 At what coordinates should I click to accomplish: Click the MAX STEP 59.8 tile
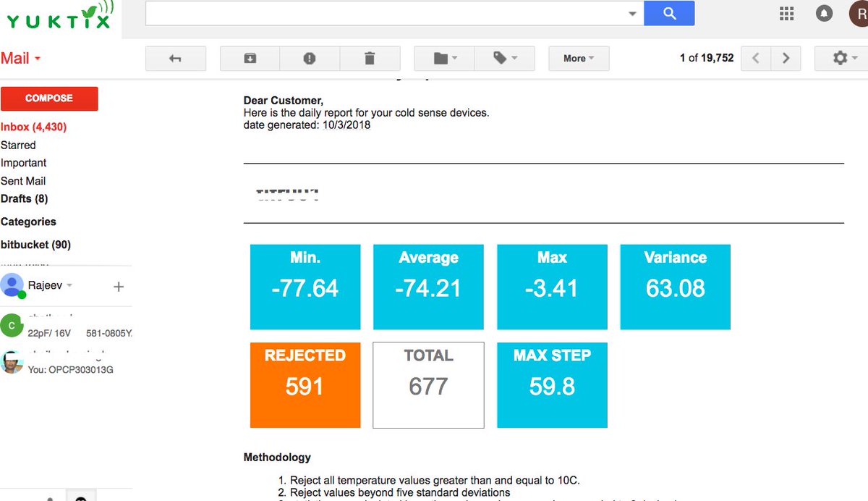click(552, 385)
